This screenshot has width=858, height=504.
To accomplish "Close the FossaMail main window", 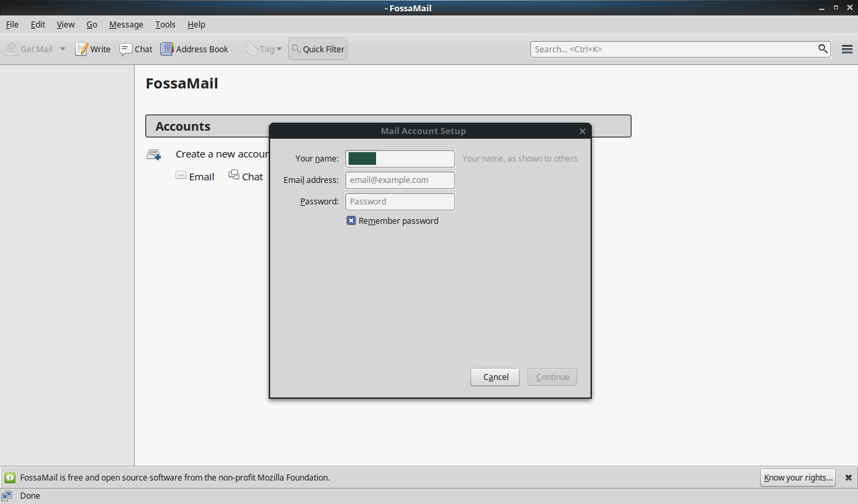I will (x=849, y=7).
